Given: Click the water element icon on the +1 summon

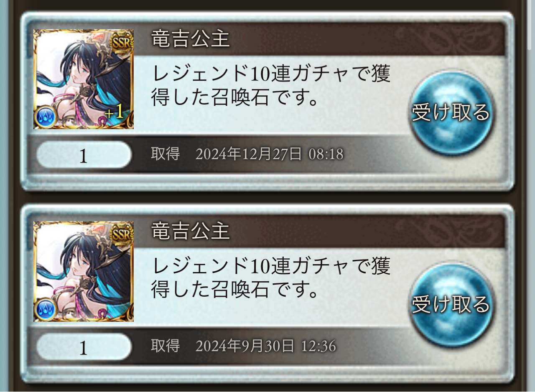Looking at the screenshot, I should pyautogui.click(x=45, y=117).
